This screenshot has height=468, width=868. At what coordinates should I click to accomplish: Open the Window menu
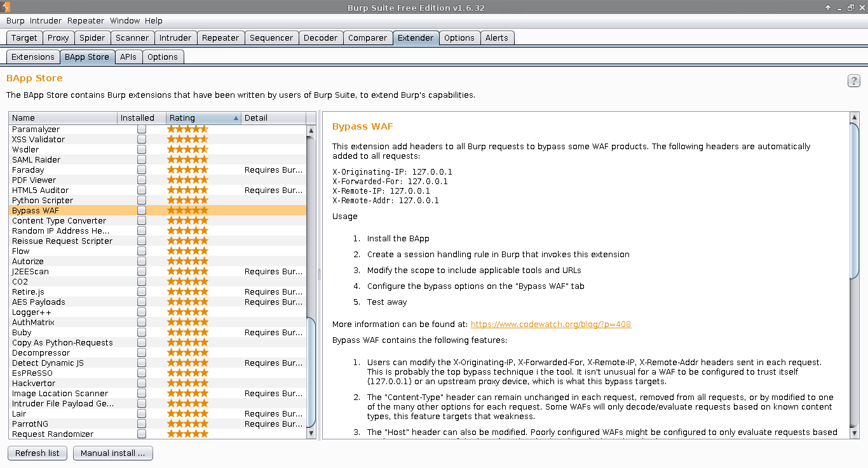click(125, 21)
